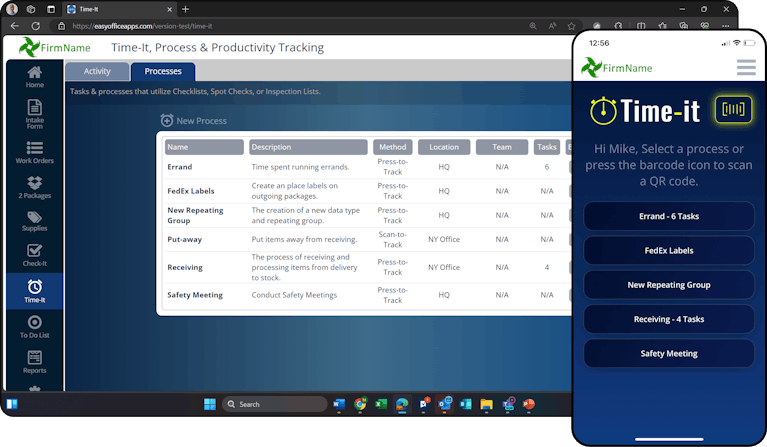Open Microsoft Teams from the taskbar
The height and width of the screenshot is (447, 767).
click(508, 404)
